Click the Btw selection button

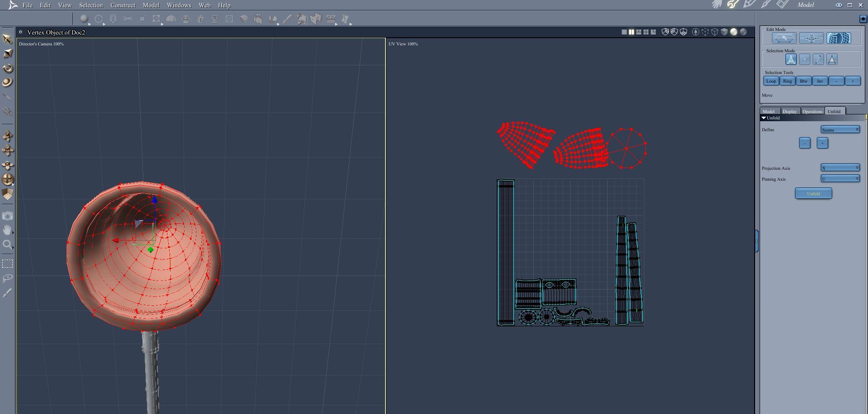coord(804,81)
